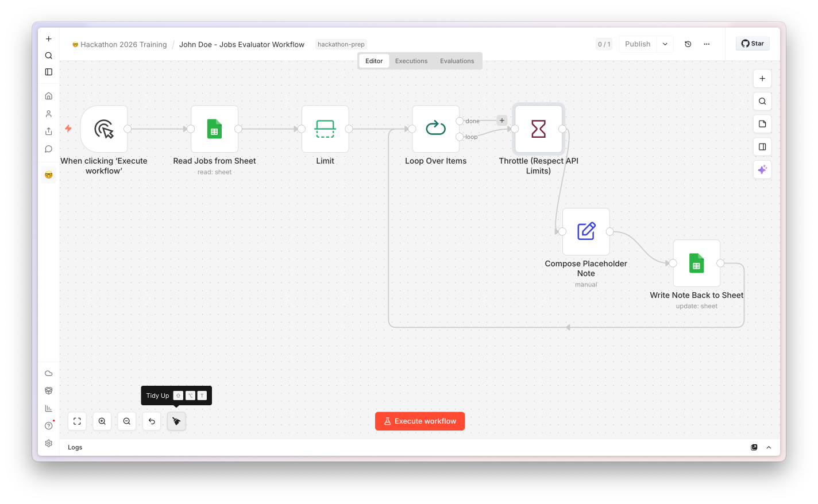
Task: Click the Execute workflow button
Action: click(420, 421)
